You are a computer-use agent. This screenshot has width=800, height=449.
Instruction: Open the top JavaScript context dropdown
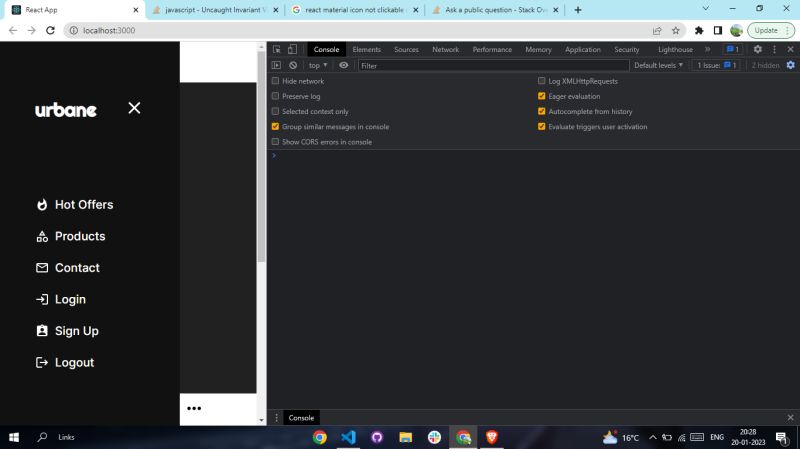coord(318,65)
